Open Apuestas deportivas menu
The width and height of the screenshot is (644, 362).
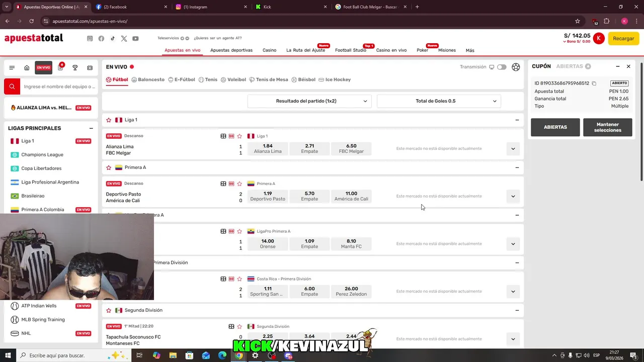[x=231, y=50]
